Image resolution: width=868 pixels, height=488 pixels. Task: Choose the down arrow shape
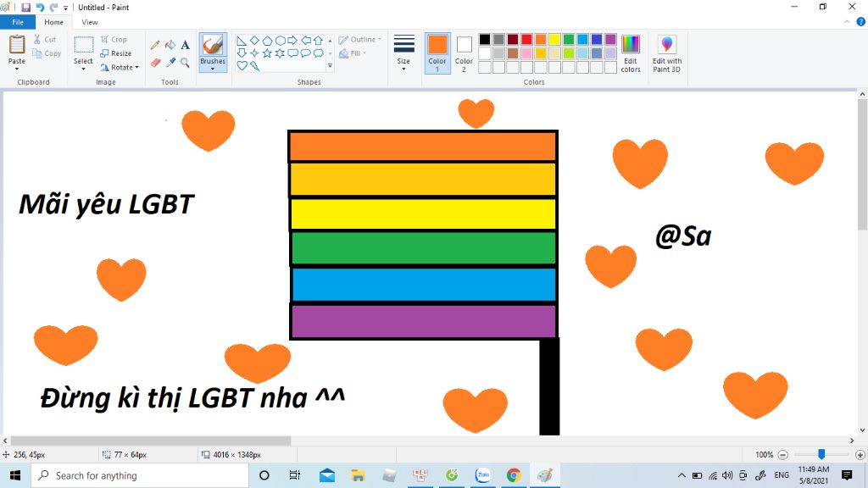242,53
